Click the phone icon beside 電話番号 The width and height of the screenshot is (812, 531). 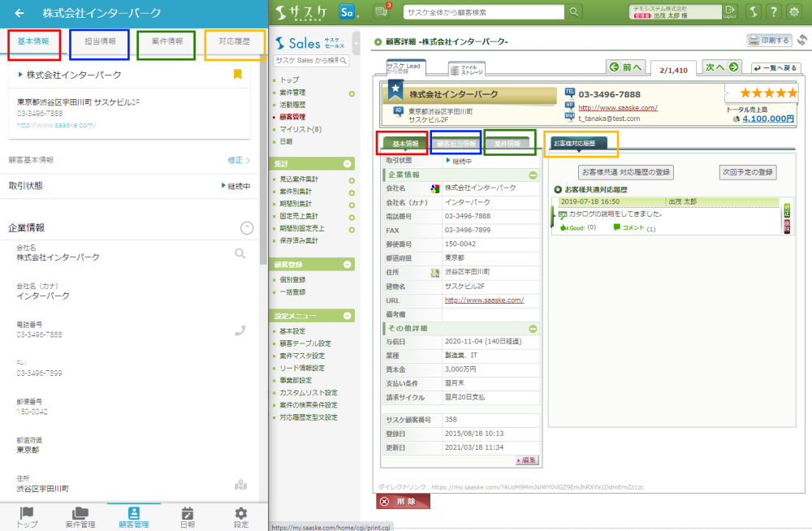pyautogui.click(x=240, y=330)
